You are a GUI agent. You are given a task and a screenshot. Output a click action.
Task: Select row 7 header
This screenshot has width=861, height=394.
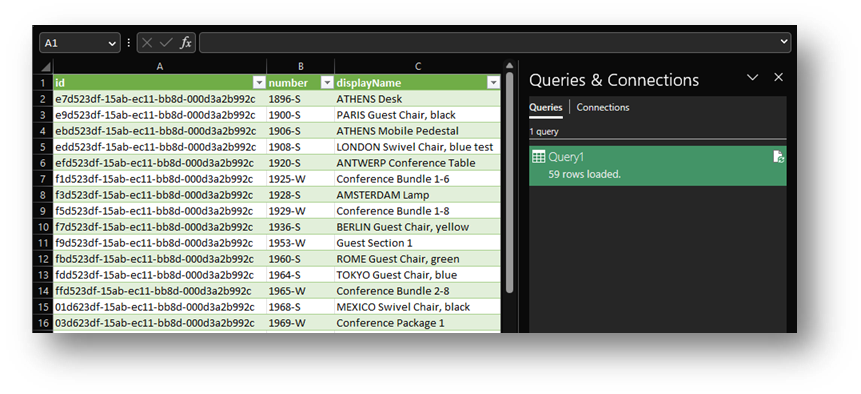tap(43, 179)
